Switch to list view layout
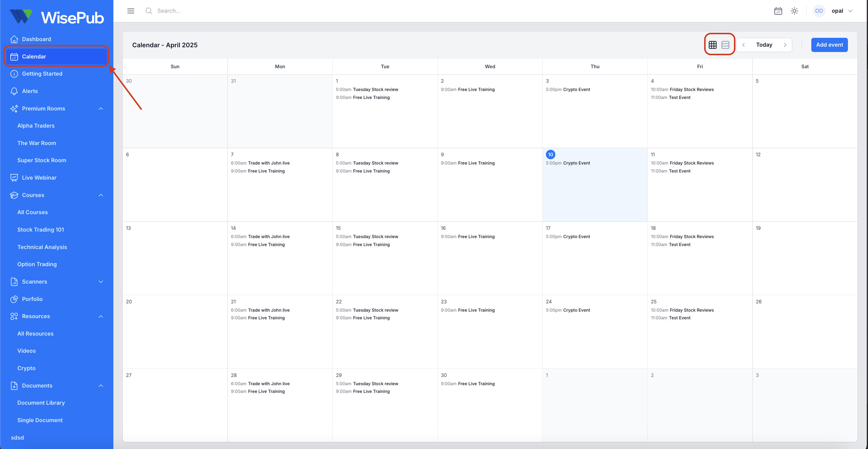The width and height of the screenshot is (868, 449). 725,45
